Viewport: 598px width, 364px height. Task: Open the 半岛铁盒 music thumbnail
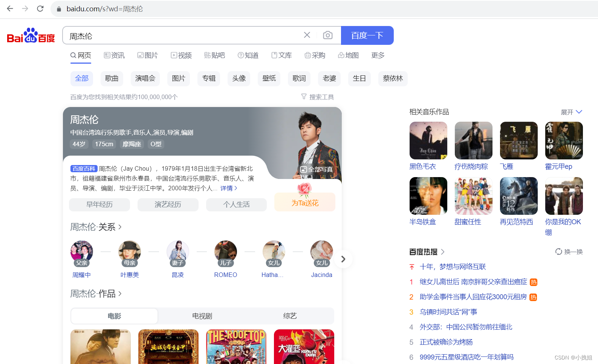point(428,196)
